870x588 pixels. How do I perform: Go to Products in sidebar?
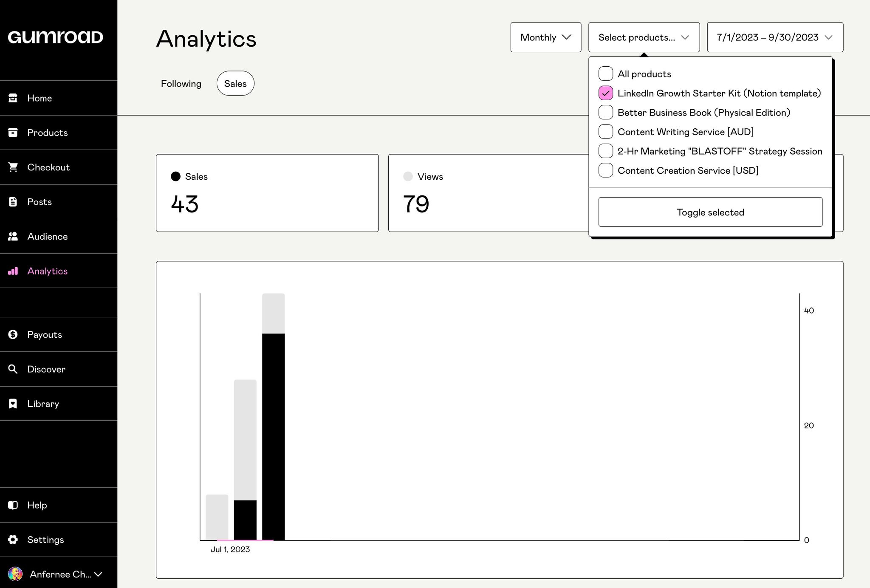pos(59,133)
